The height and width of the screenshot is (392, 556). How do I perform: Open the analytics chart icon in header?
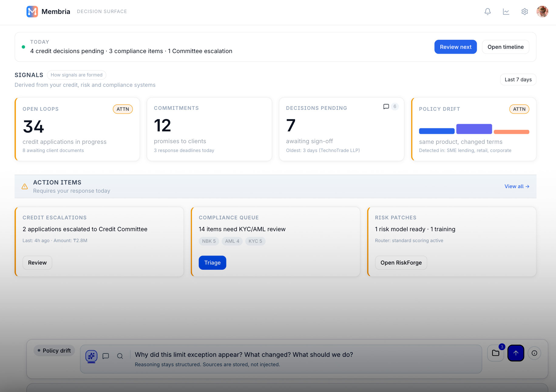point(506,12)
